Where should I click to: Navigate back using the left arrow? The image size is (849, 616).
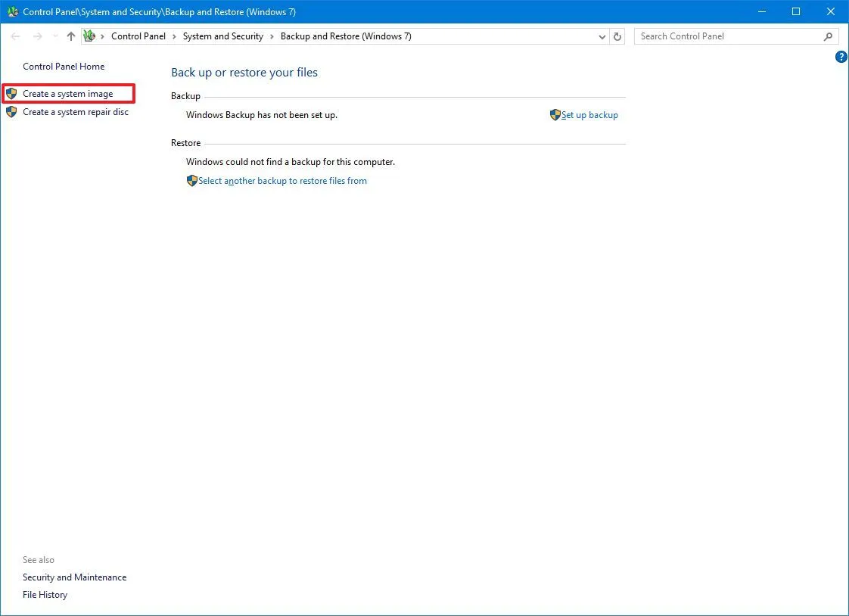pos(15,36)
